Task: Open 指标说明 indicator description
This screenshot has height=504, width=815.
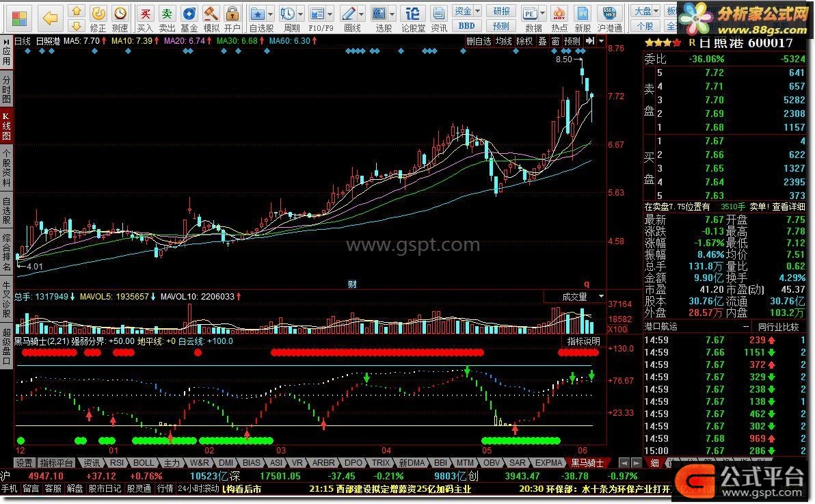Action: 583,341
